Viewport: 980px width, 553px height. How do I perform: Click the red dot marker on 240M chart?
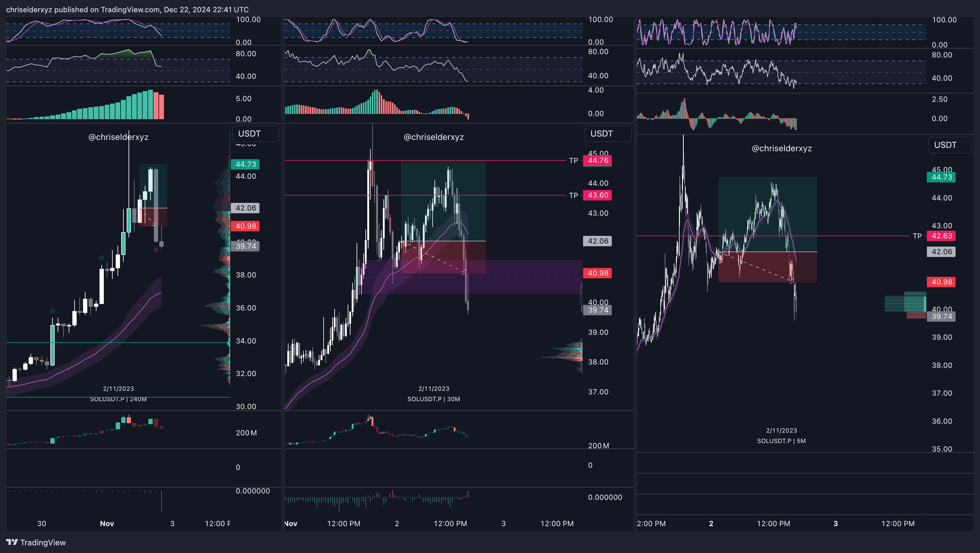point(156,250)
